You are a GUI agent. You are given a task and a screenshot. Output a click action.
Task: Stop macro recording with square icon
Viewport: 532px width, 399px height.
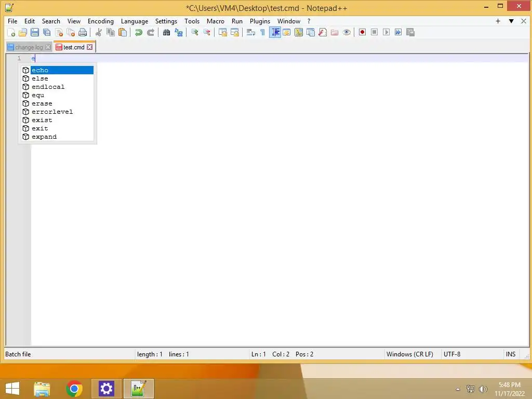pos(374,32)
